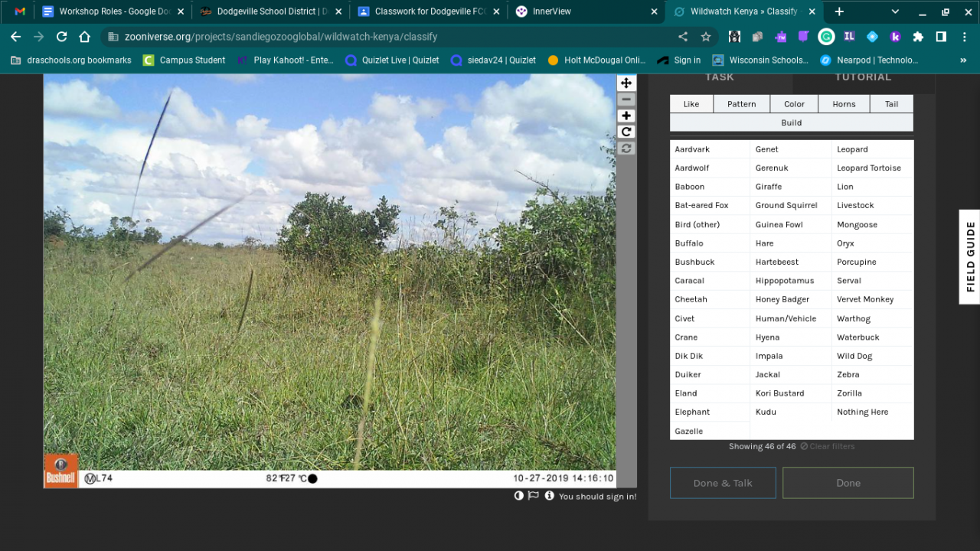Rotate the image with the rotate icon
This screenshot has width=980, height=551.
tap(626, 132)
